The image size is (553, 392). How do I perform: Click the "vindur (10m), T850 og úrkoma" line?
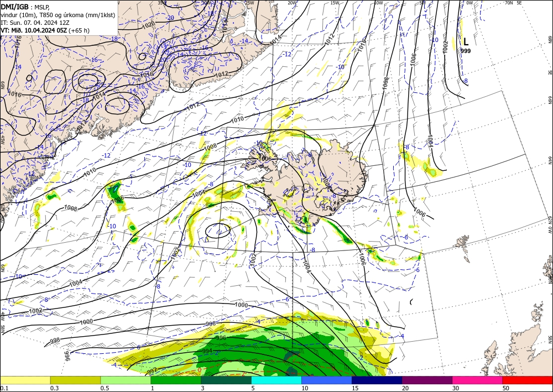(58, 15)
